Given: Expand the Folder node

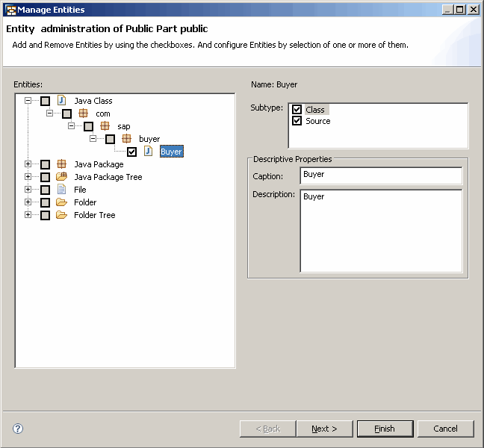Looking at the screenshot, I should (28, 202).
